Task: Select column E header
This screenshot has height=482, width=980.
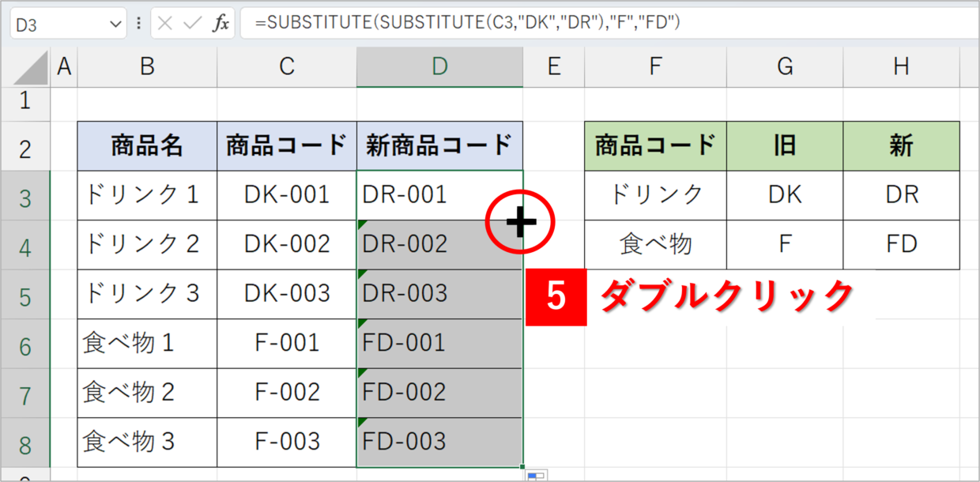Action: [553, 68]
